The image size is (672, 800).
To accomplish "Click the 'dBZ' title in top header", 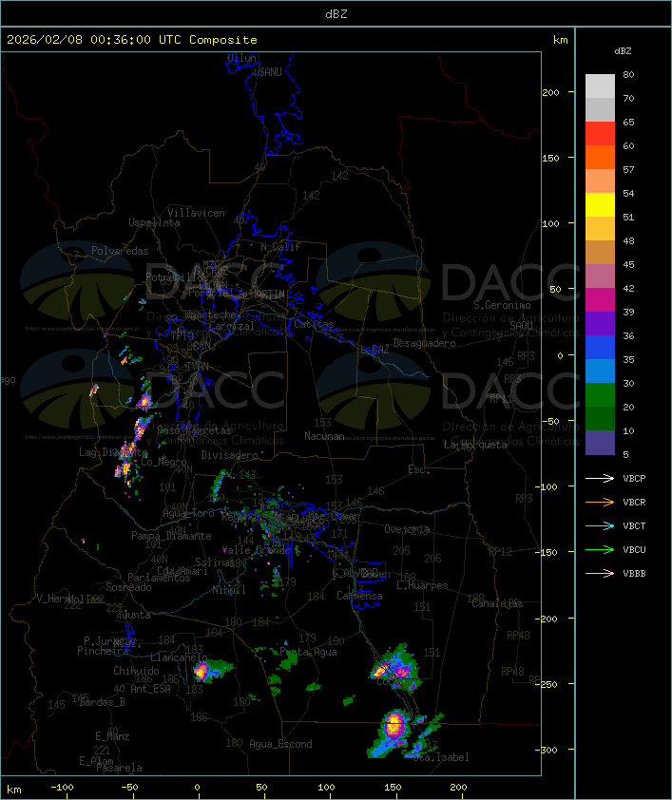I will (x=336, y=14).
